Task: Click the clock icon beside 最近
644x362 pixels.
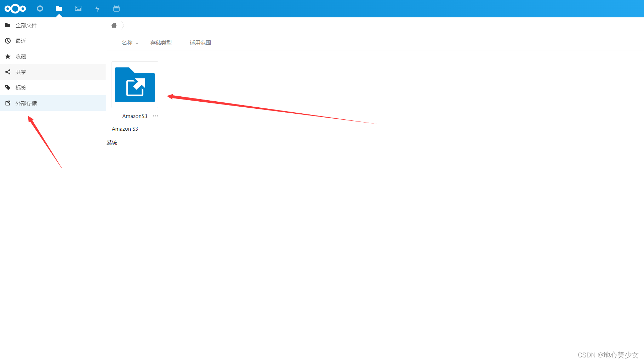Action: [x=8, y=41]
